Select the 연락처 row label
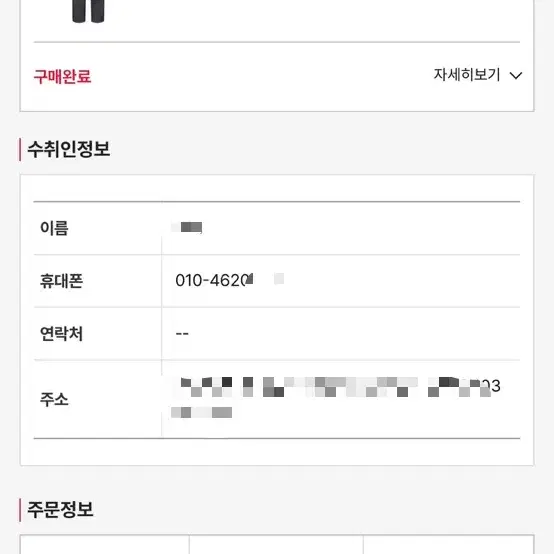Screen dimensions: 554x554 (61, 334)
